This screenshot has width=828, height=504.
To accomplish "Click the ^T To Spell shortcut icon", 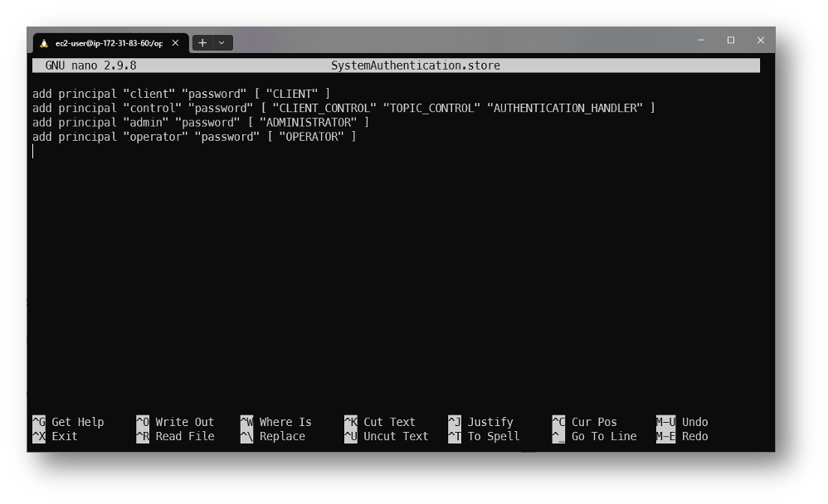I will click(454, 436).
